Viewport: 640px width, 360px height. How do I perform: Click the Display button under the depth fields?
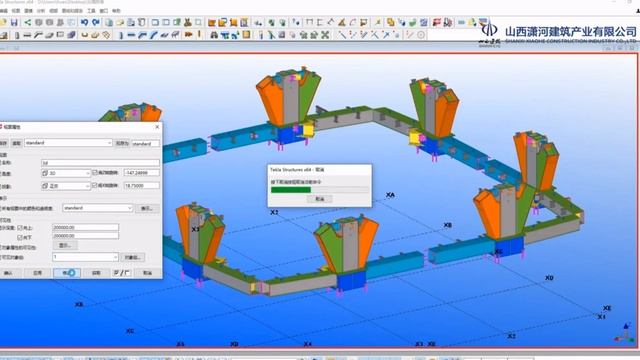pos(65,245)
